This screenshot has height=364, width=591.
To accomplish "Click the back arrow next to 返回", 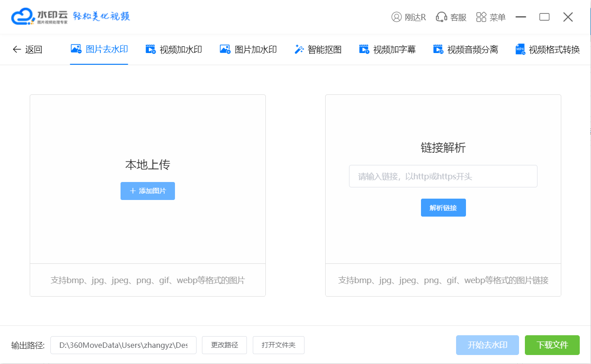I will point(17,49).
